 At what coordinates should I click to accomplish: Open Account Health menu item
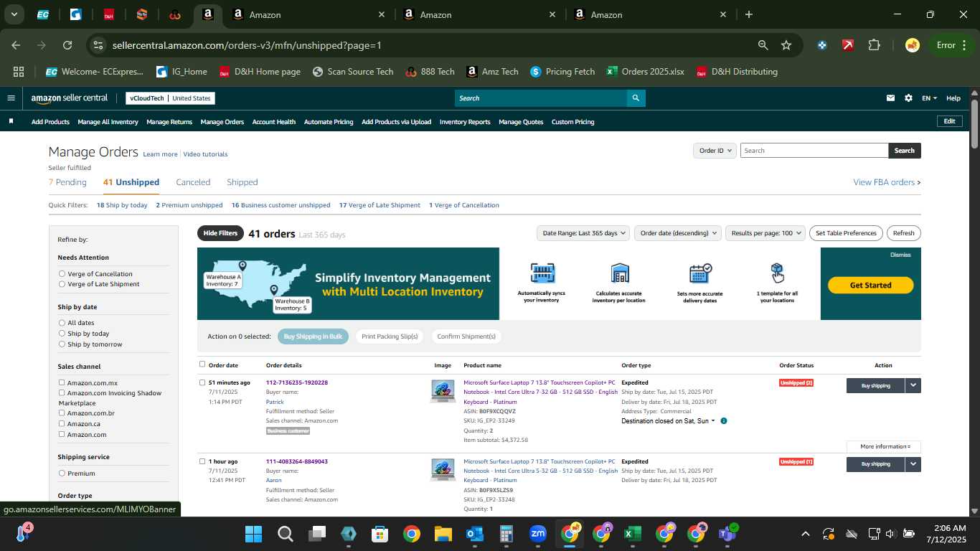click(x=274, y=122)
